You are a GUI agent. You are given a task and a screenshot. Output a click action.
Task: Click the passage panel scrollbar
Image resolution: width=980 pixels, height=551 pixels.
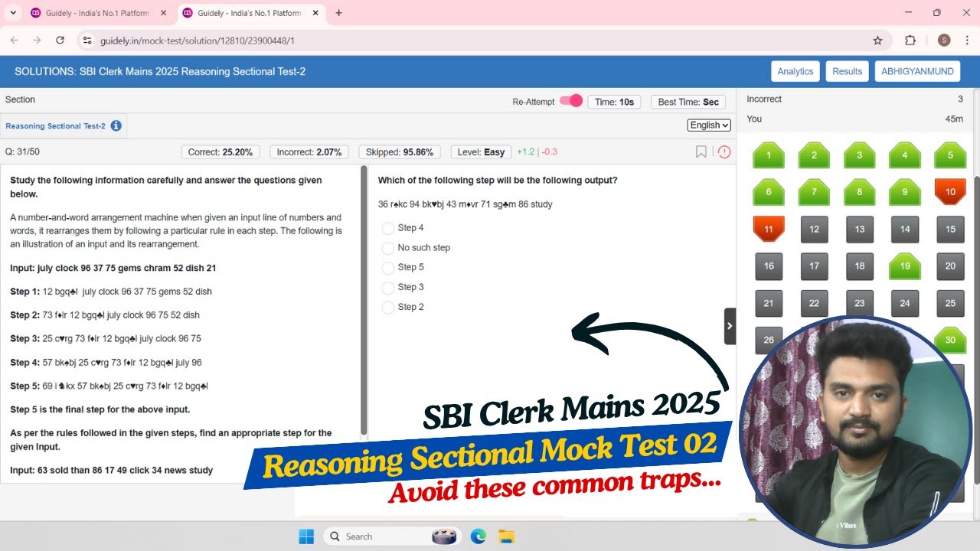click(x=364, y=300)
